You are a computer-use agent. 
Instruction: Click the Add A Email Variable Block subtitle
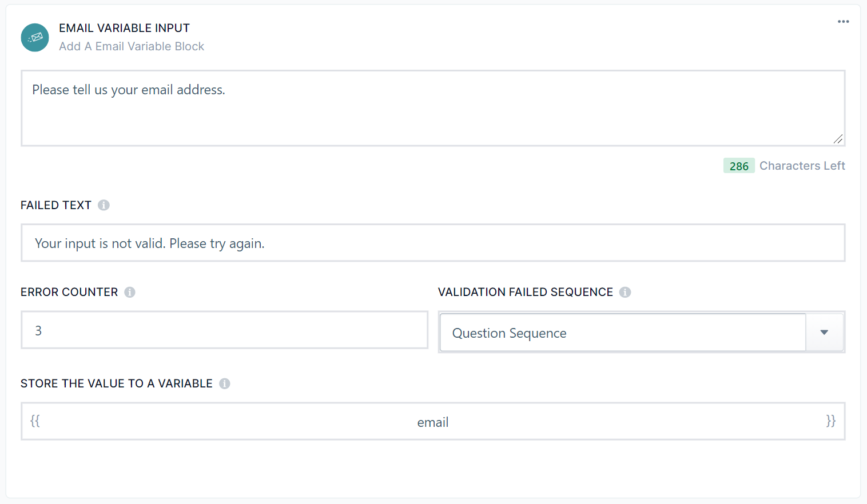pyautogui.click(x=132, y=46)
